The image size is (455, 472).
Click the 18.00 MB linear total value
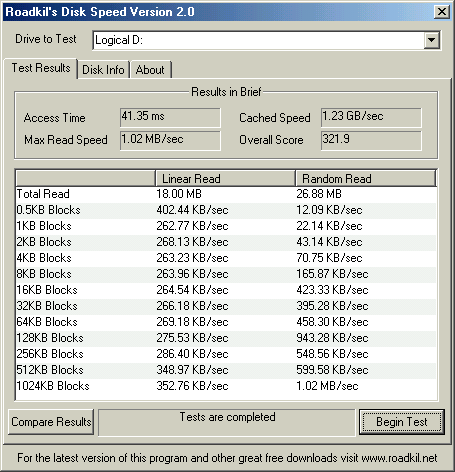pos(179,194)
